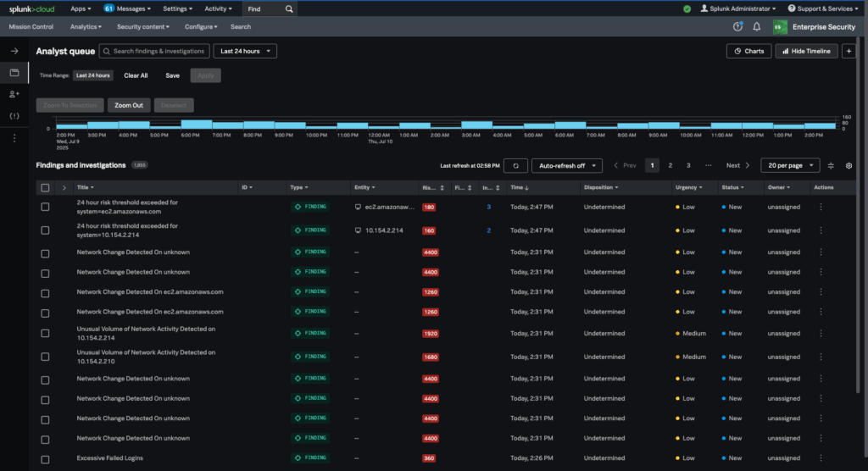Open the Settings menu
868x471 pixels.
tap(177, 8)
